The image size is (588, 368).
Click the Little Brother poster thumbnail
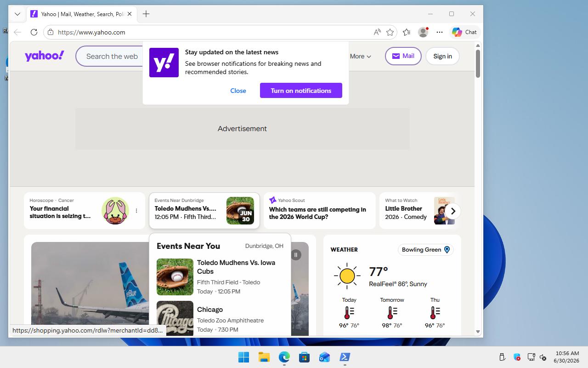point(444,211)
